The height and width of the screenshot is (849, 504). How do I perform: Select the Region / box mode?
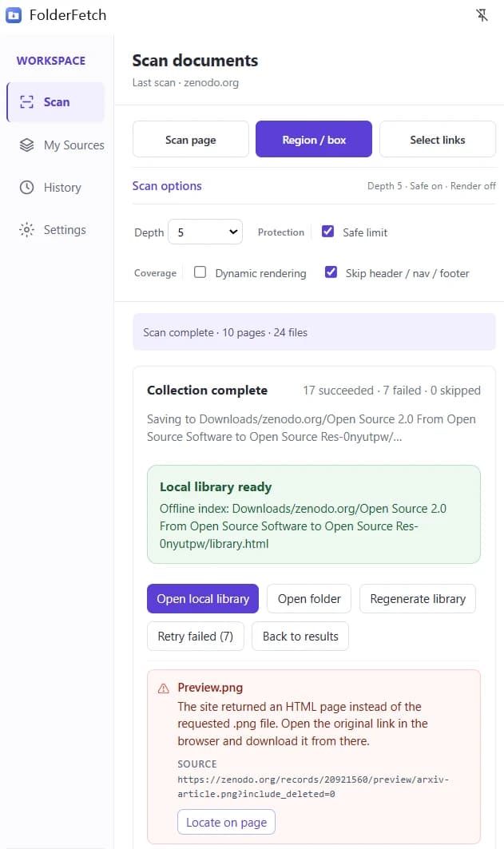pos(314,139)
